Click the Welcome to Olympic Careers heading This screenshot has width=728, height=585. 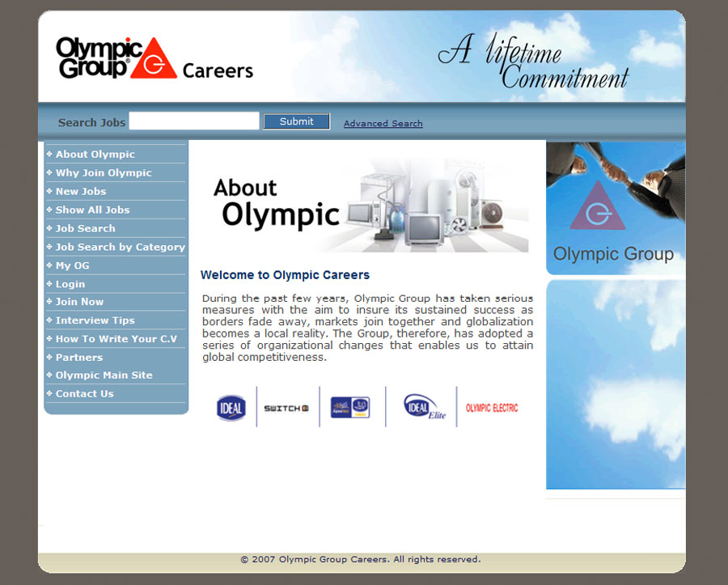285,275
